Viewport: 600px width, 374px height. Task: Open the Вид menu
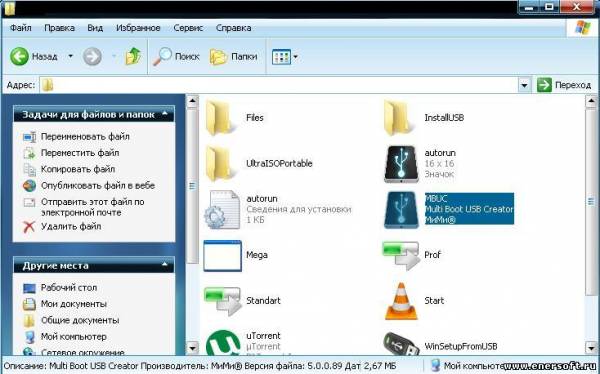click(95, 28)
